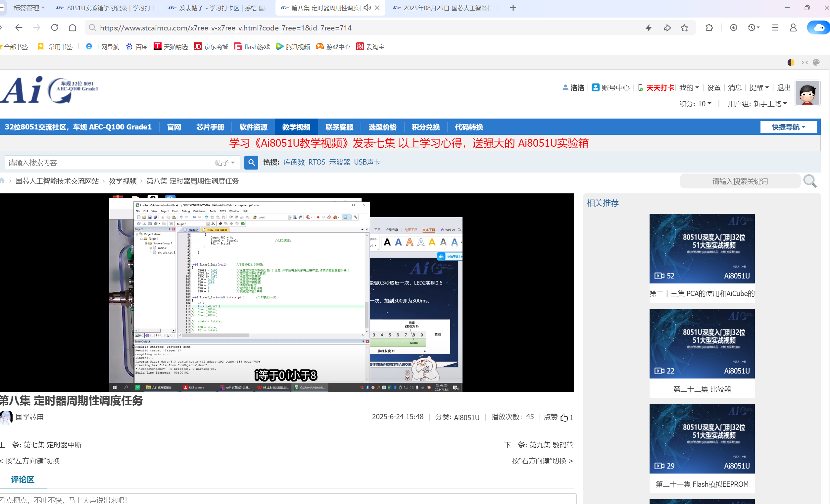Click the blue search magnifier button
Screen dimensions: 830x504
pyautogui.click(x=251, y=163)
